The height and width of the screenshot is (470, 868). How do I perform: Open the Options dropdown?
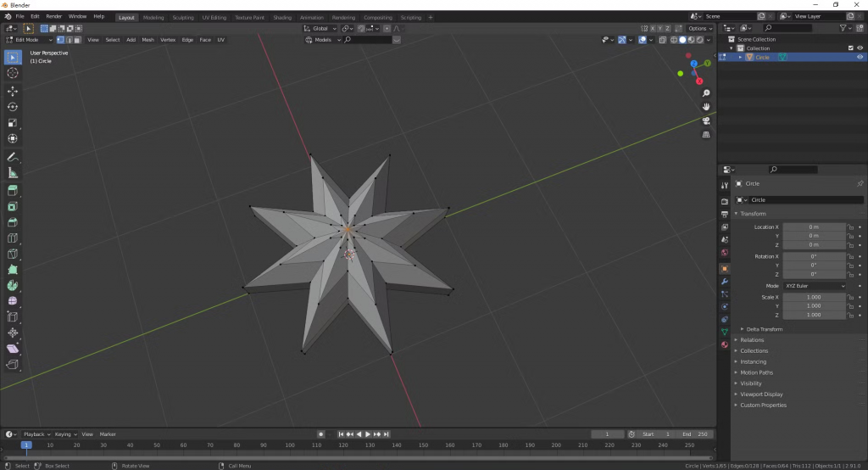click(x=699, y=28)
